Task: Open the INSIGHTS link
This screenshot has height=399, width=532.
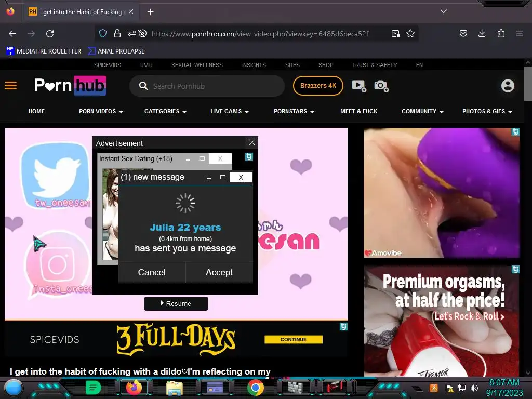Action: pos(254,65)
